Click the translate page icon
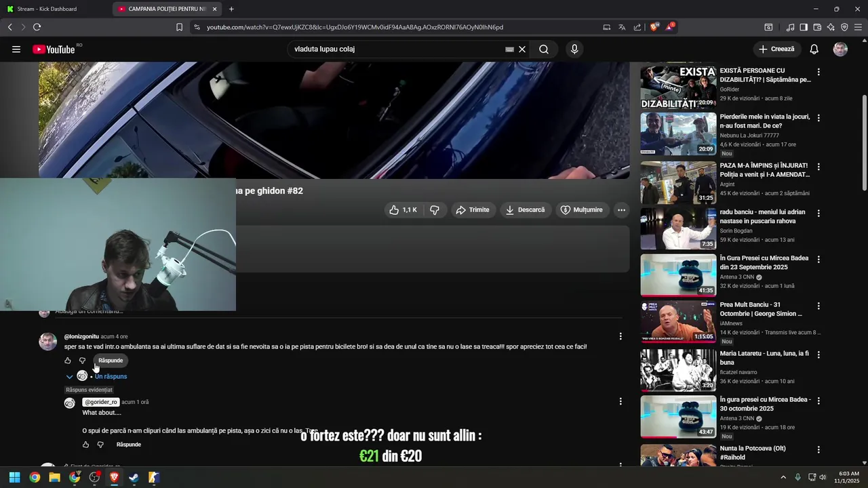The height and width of the screenshot is (488, 868). click(x=622, y=27)
